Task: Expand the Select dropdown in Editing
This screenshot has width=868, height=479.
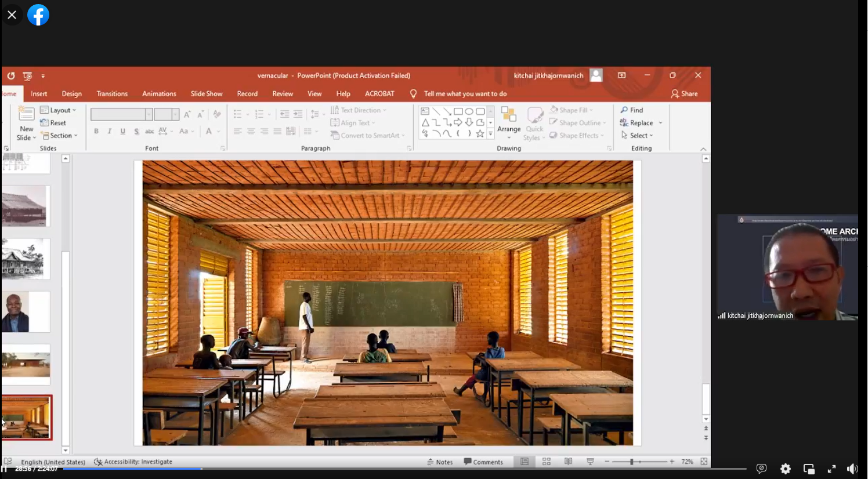Action: [x=638, y=136]
